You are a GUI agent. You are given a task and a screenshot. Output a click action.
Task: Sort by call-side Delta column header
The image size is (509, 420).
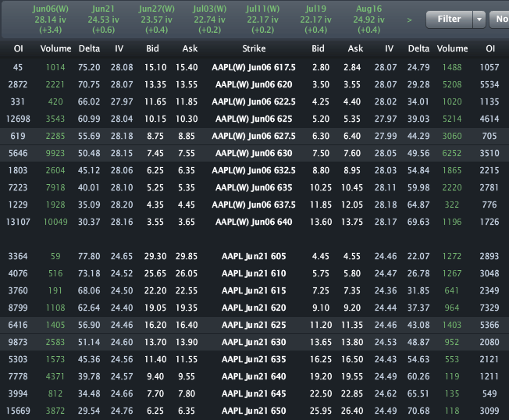point(89,48)
